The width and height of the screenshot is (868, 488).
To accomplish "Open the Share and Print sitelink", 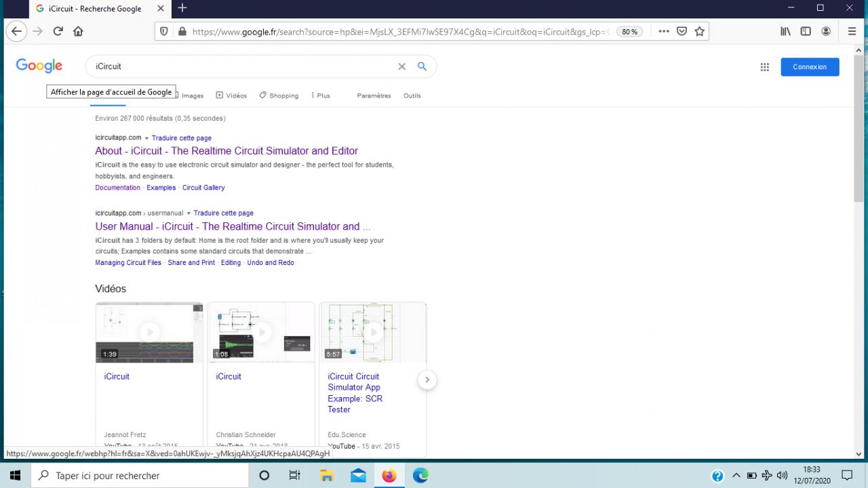I will point(191,263).
